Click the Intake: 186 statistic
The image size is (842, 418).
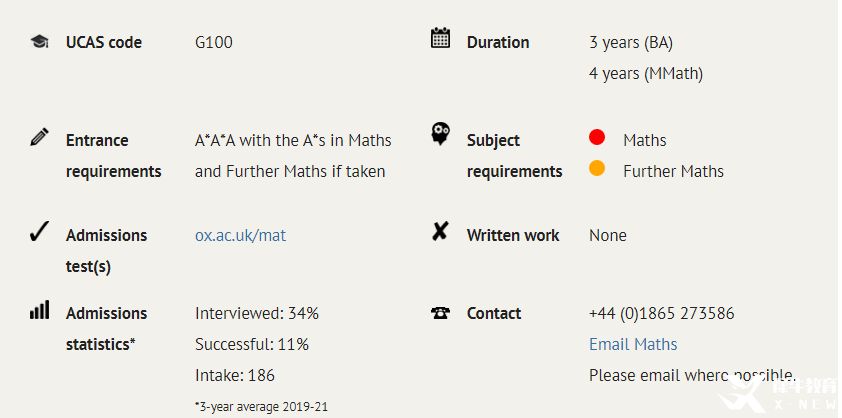point(235,375)
